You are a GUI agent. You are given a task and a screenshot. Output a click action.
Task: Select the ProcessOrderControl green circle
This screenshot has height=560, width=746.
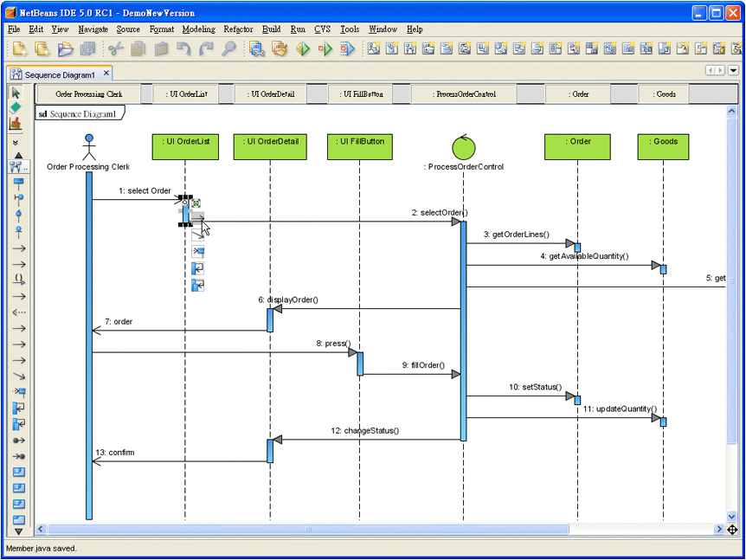click(x=463, y=147)
